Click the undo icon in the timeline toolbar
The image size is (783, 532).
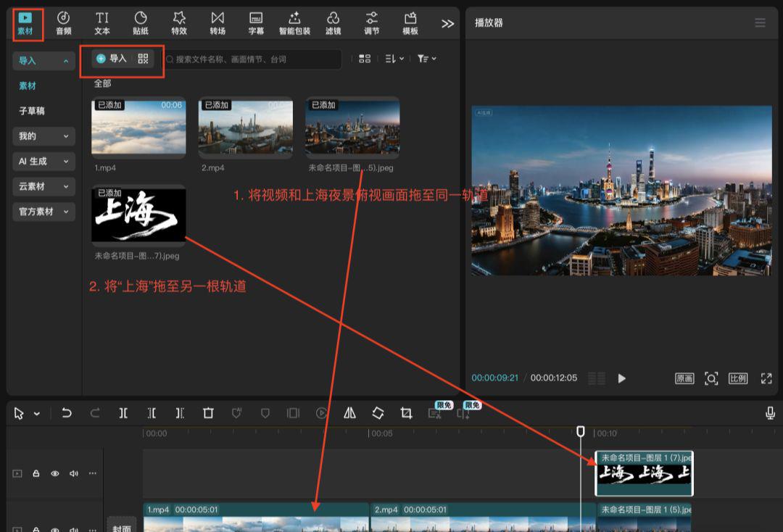point(67,412)
